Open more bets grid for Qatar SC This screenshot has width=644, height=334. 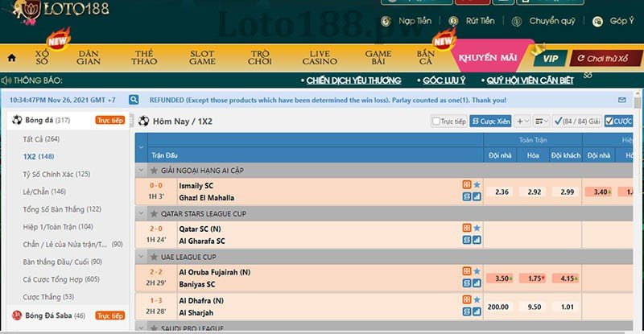click(x=467, y=228)
